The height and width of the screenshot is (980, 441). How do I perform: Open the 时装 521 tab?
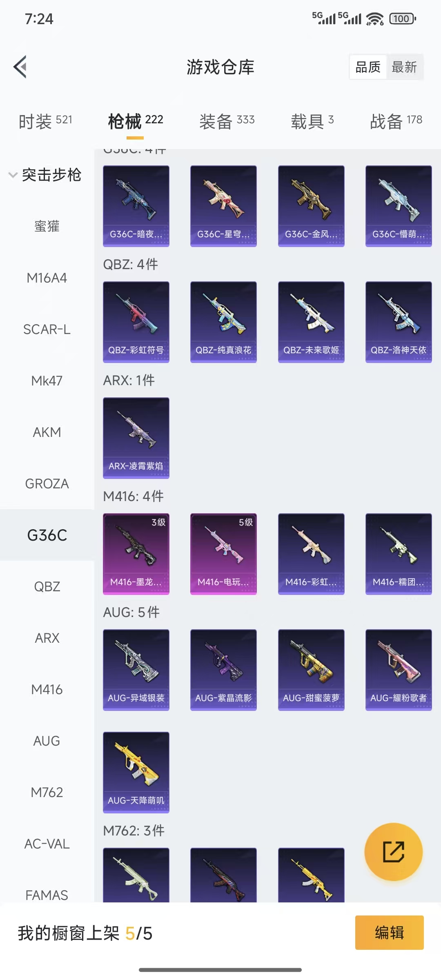tap(45, 121)
